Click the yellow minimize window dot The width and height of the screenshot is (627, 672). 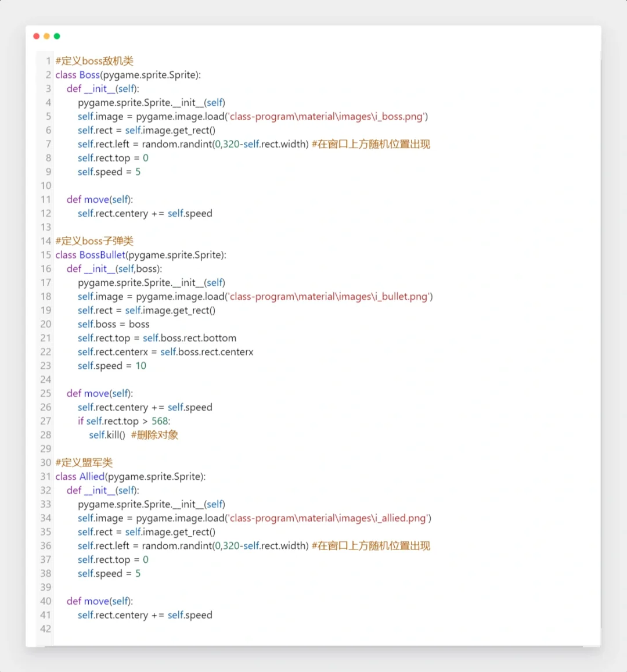(x=46, y=37)
